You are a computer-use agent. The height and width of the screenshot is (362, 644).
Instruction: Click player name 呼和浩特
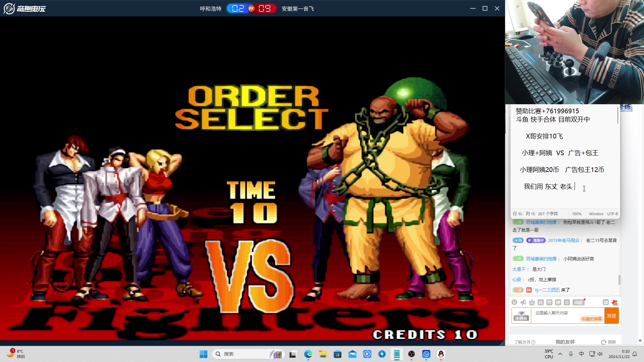point(211,9)
